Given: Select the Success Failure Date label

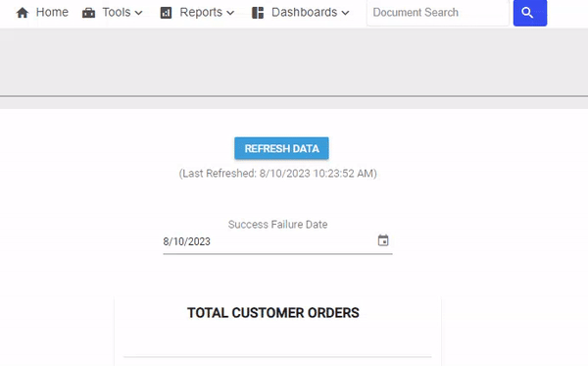Looking at the screenshot, I should [278, 225].
